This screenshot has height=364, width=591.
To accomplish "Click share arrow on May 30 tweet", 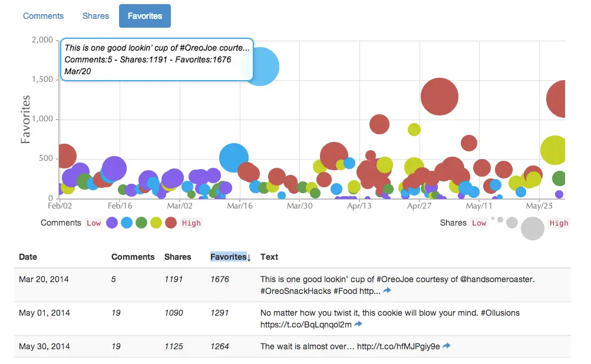I will pos(446,346).
